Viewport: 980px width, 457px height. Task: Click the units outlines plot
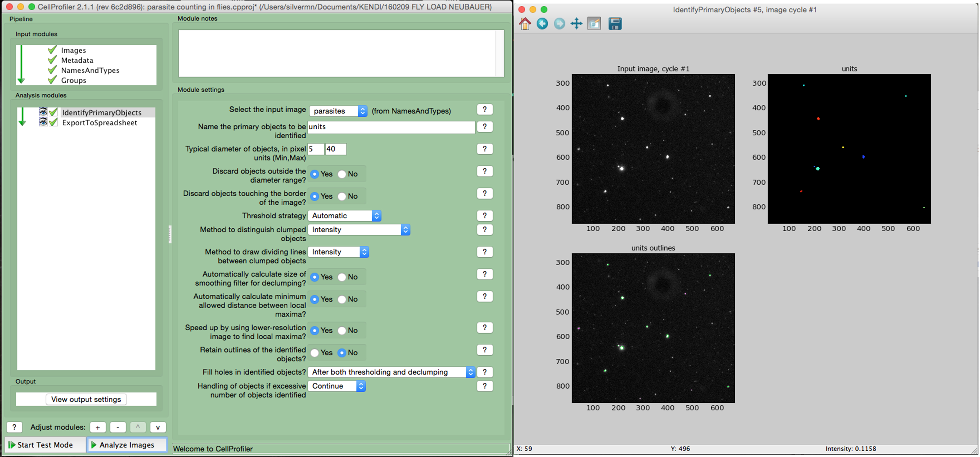pyautogui.click(x=653, y=328)
